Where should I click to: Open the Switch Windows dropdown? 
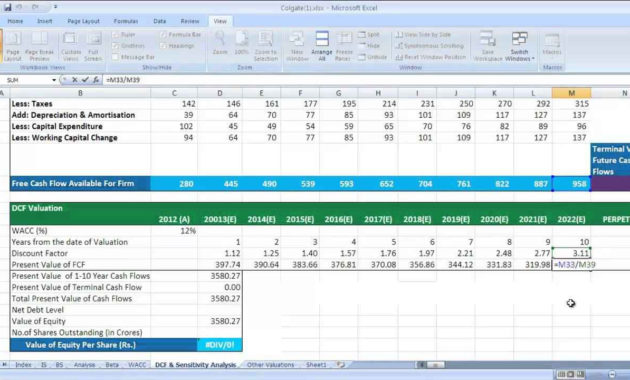(520, 46)
